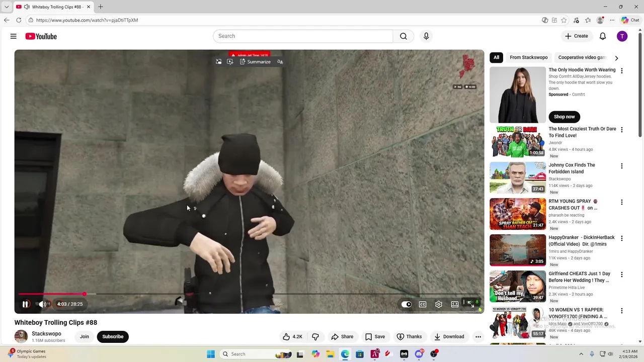Screen dimensions: 644x362
Task: Go to YouTube home via logo
Action: [x=41, y=36]
